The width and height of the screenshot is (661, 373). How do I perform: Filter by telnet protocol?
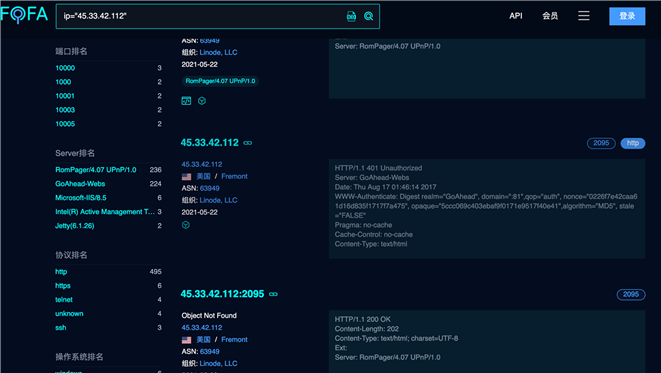pyautogui.click(x=64, y=299)
